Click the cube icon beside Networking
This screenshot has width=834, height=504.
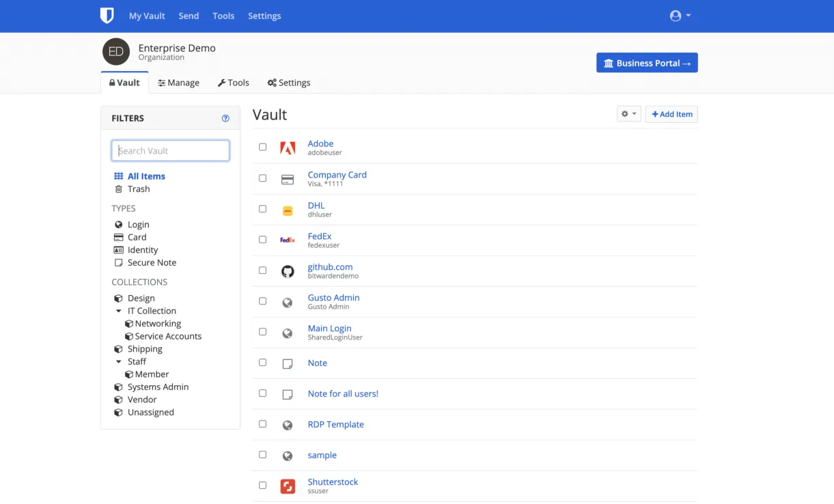click(x=129, y=324)
